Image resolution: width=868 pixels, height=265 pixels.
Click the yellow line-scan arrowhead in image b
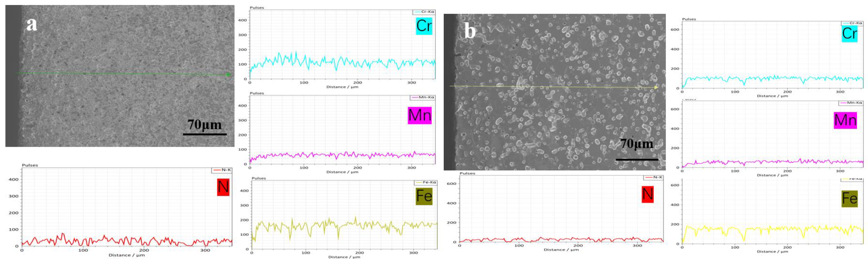pos(656,88)
